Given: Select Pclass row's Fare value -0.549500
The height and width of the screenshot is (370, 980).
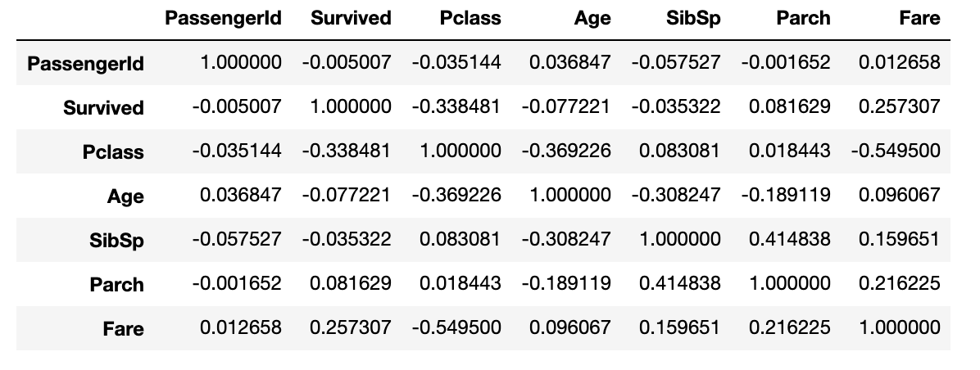Looking at the screenshot, I should (893, 151).
